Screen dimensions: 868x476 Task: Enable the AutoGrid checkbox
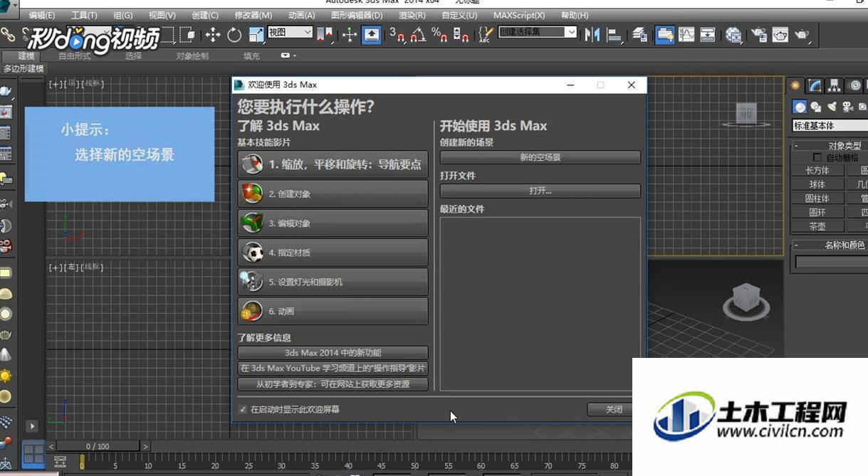click(x=817, y=157)
